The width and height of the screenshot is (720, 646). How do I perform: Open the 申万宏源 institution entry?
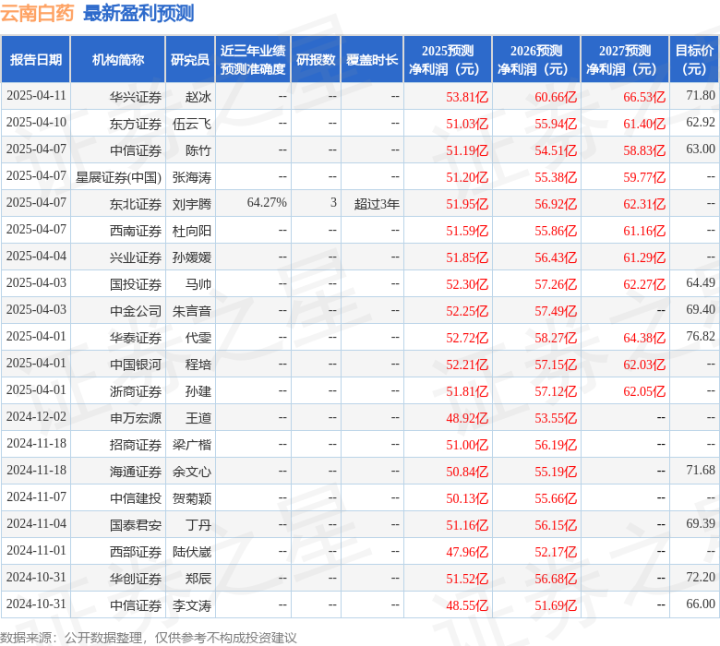[135, 417]
